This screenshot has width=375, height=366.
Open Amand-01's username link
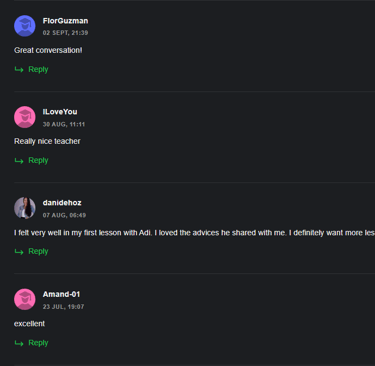[x=61, y=294]
